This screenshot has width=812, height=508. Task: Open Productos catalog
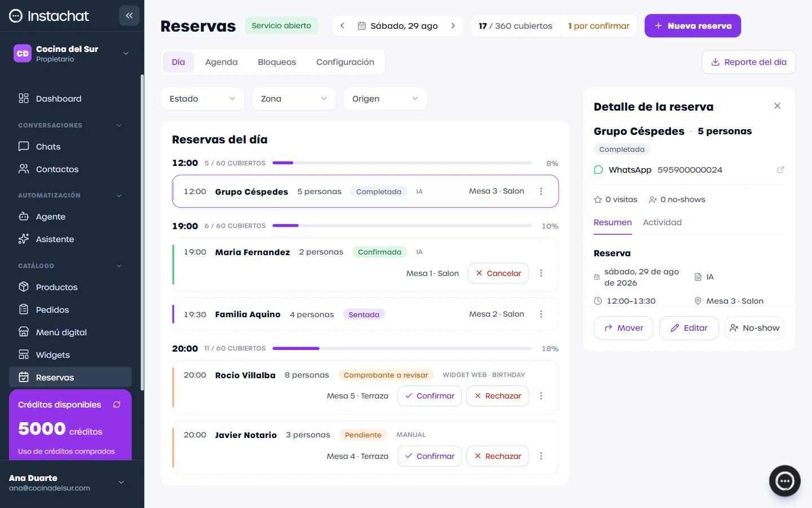pos(70,287)
